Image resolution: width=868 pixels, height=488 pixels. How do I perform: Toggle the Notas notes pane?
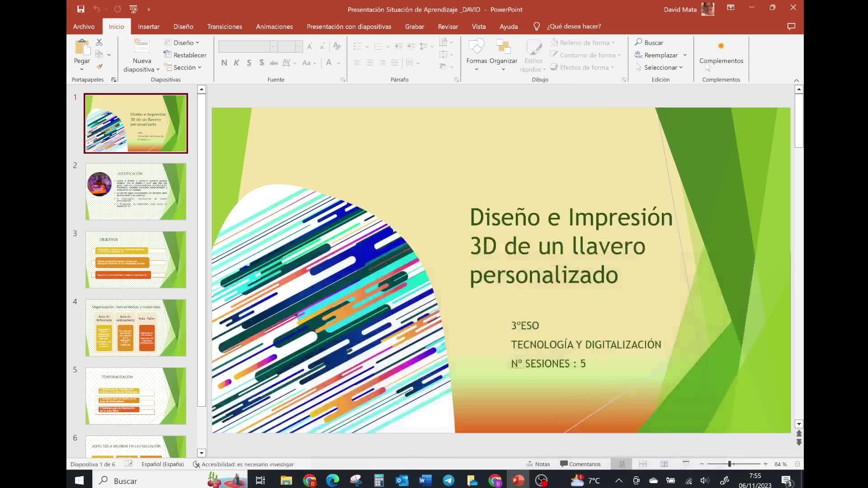tap(538, 464)
